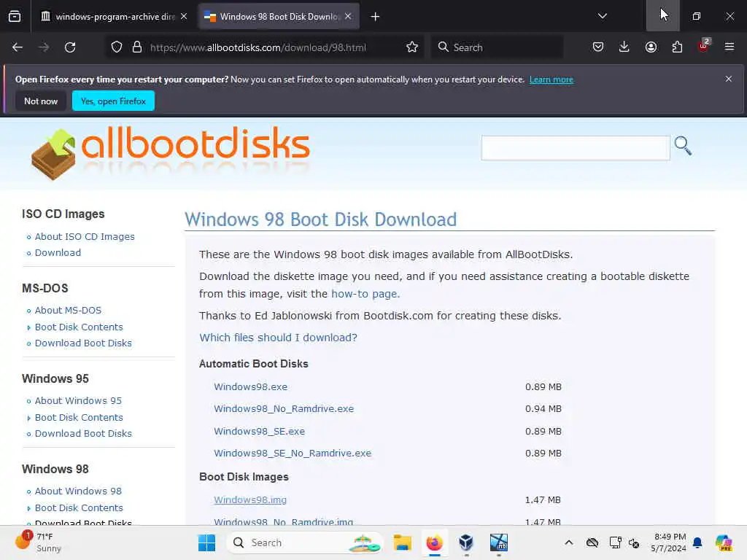Open Windows 95 Boot Disk Contents
747x560 pixels.
click(79, 418)
